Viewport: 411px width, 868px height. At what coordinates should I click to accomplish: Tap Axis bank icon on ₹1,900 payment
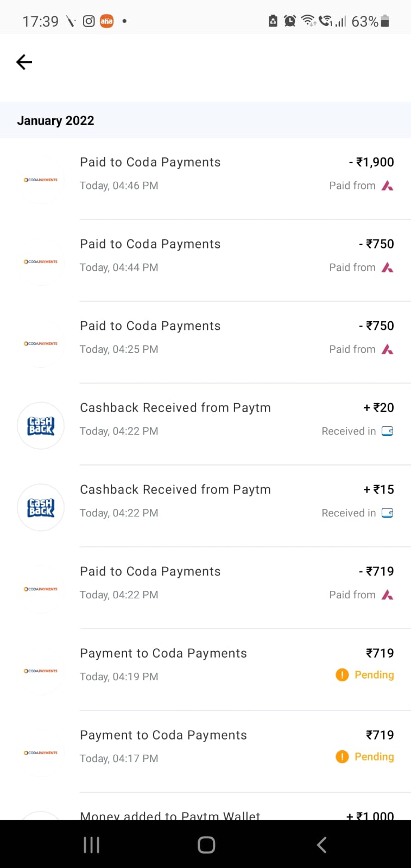387,186
